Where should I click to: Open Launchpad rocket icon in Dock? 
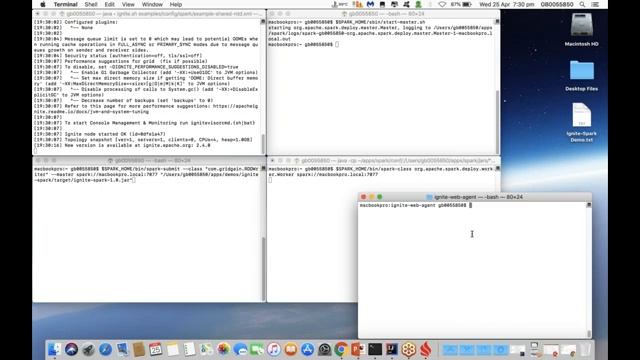[x=89, y=349]
